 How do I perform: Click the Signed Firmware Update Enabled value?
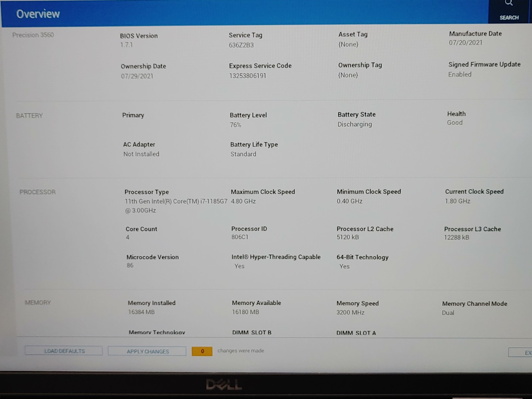pyautogui.click(x=460, y=75)
